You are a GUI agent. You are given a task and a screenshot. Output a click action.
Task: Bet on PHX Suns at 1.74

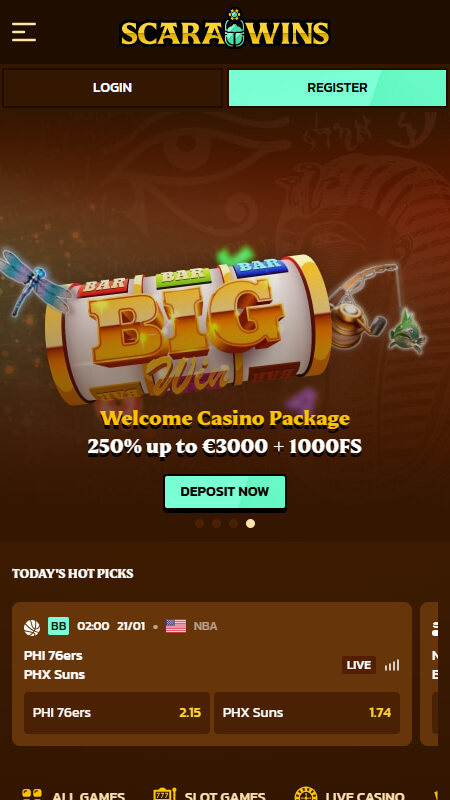[307, 713]
